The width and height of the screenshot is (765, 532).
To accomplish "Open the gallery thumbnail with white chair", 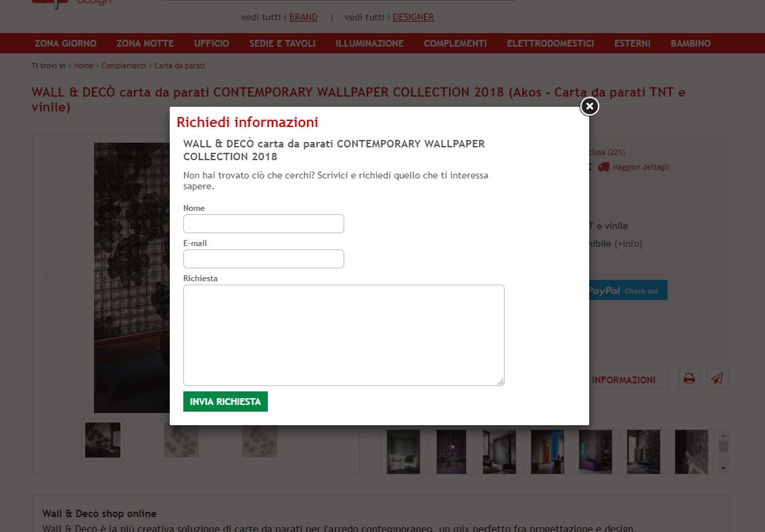I will [x=404, y=452].
